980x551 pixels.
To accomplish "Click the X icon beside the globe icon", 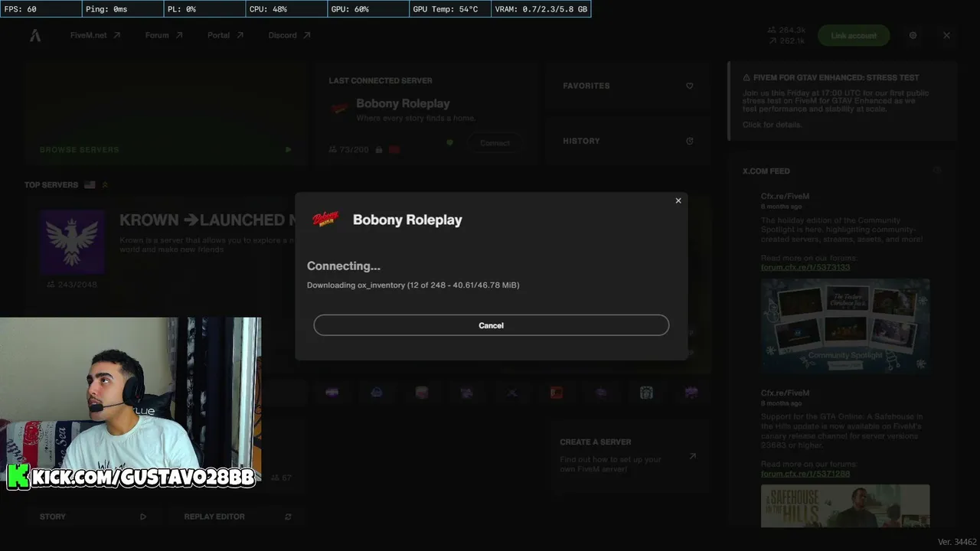I will pos(946,35).
